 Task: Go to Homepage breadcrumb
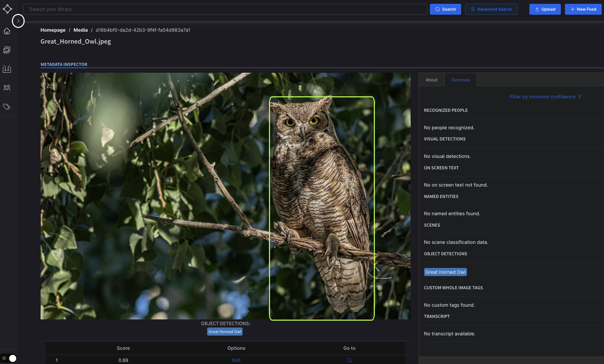coord(53,30)
